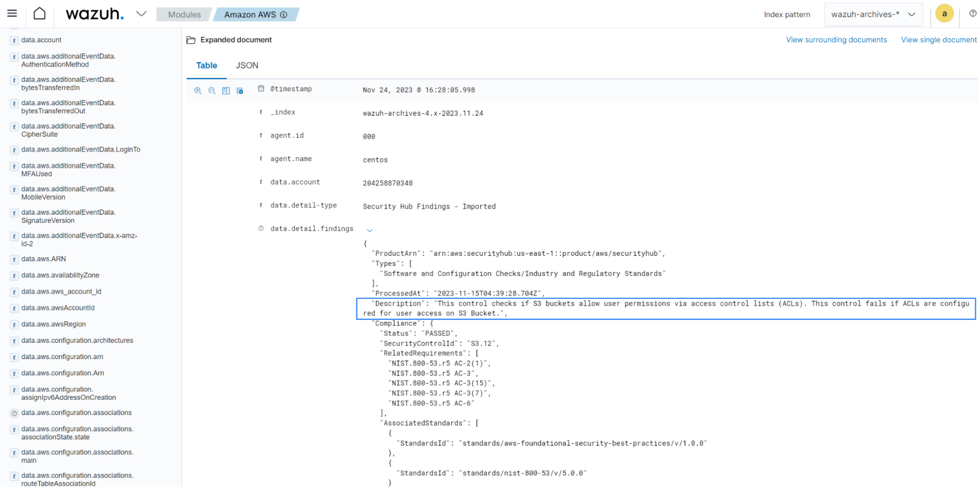Switch to the JSON tab
980x487 pixels.
247,65
